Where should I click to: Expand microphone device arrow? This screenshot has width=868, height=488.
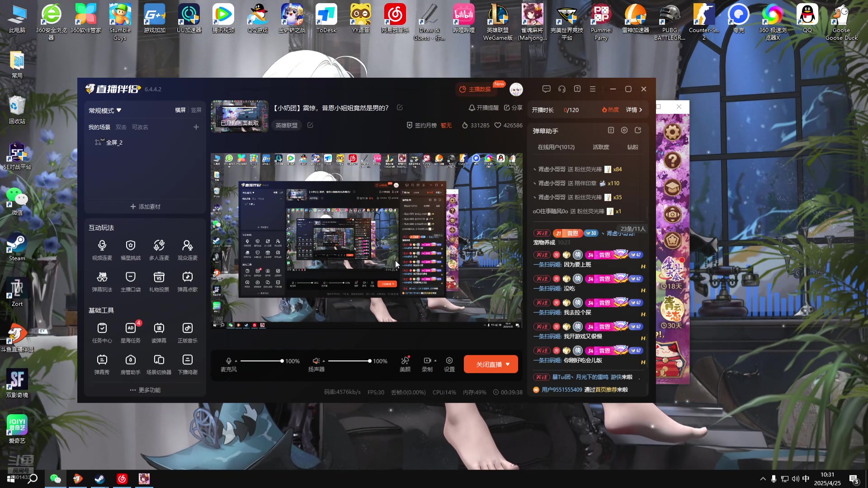pos(236,361)
